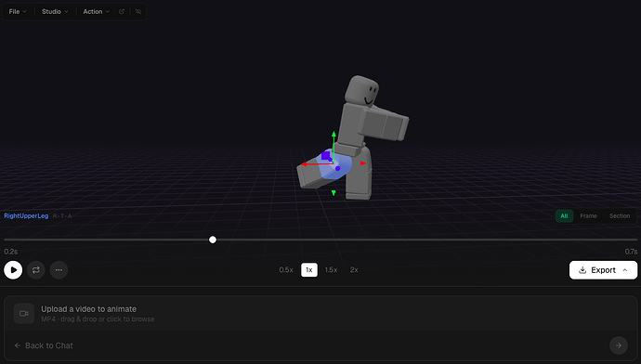
Task: Click the red left-axis gizmo arrow
Action: [x=304, y=164]
